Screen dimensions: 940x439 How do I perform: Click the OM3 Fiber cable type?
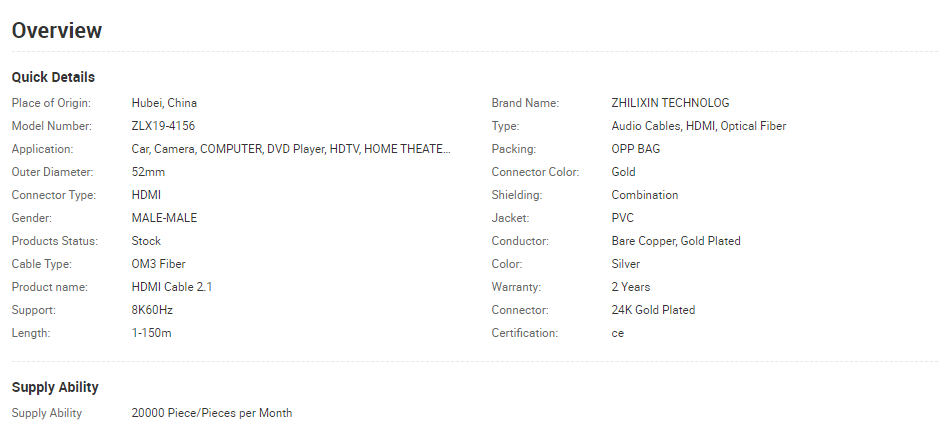(x=158, y=264)
